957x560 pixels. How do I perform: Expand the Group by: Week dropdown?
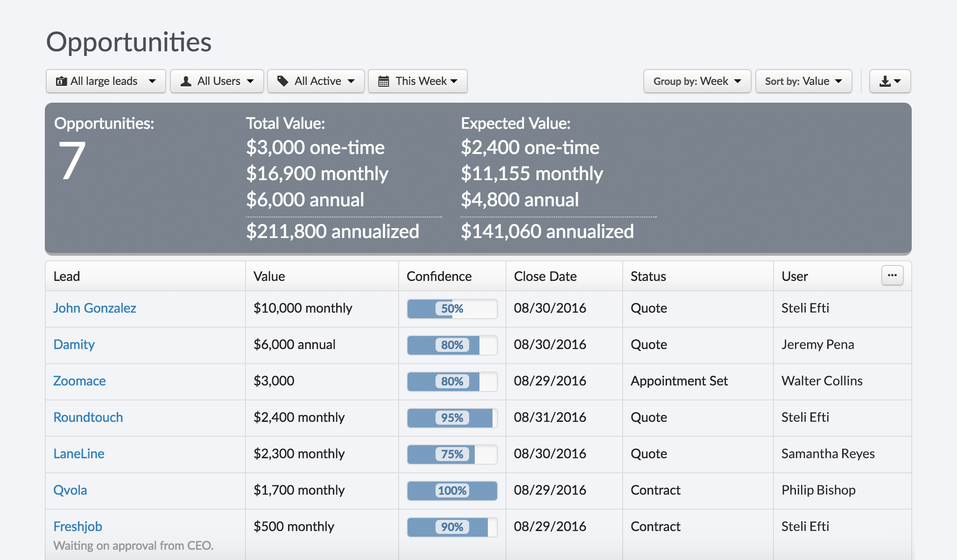coord(697,81)
